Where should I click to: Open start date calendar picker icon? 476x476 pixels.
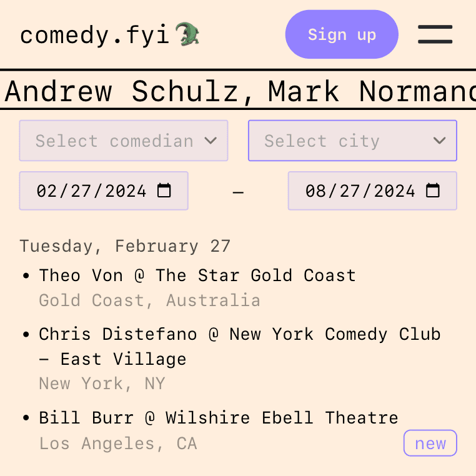point(164,191)
